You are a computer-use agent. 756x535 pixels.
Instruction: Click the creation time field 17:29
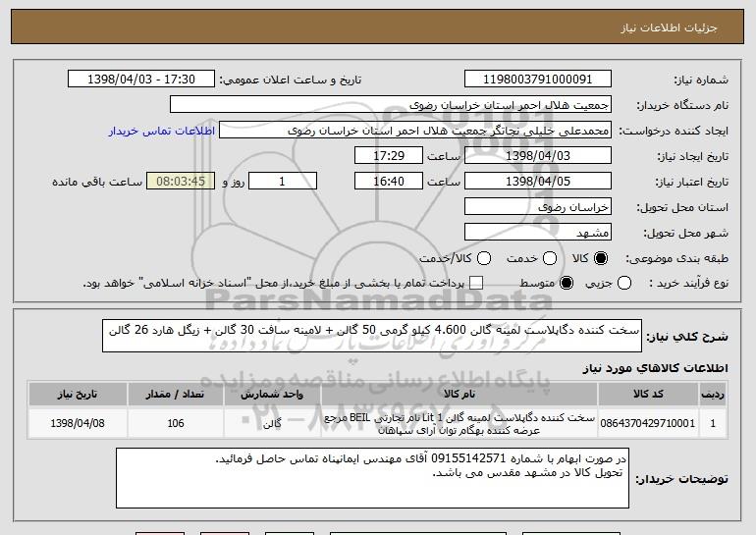pos(389,156)
